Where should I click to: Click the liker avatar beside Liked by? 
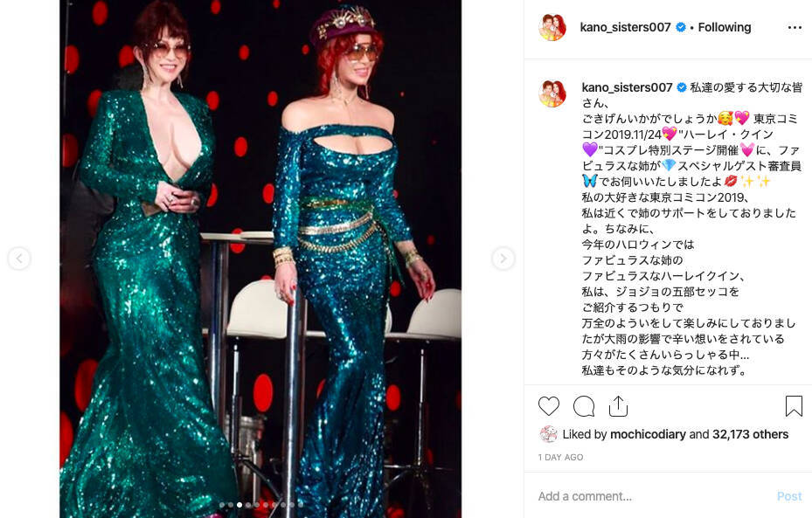coord(548,434)
